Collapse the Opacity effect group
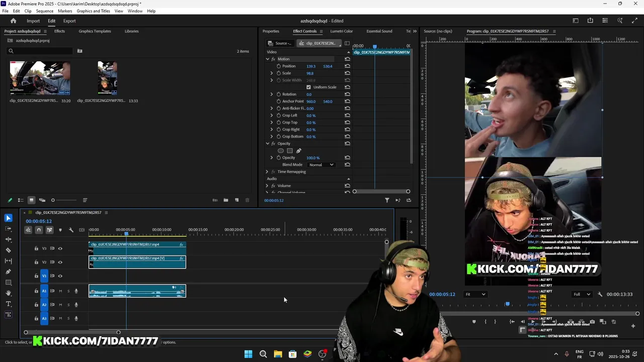644x362 pixels. [x=268, y=143]
